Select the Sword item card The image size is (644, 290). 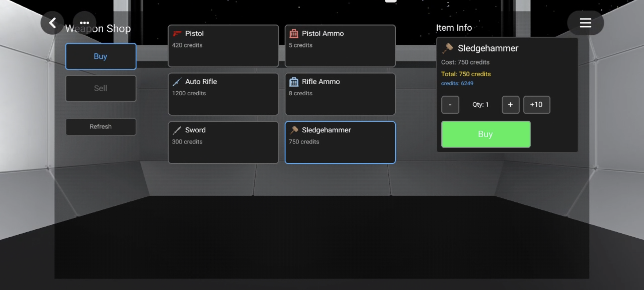223,142
